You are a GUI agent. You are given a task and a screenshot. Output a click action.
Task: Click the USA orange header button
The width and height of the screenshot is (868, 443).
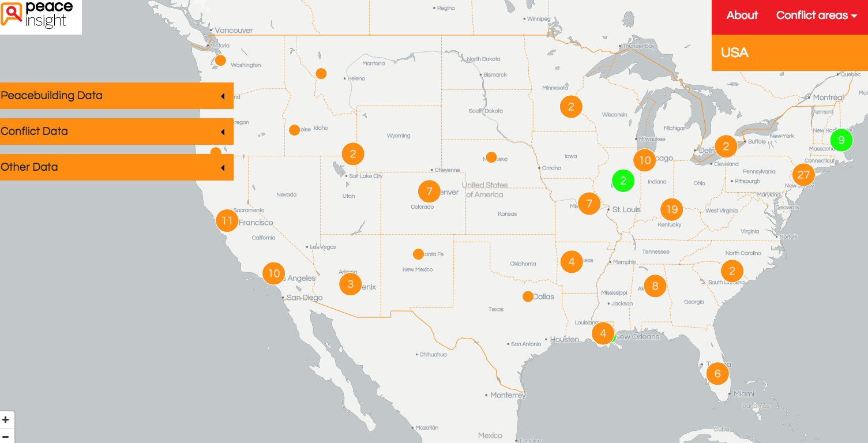point(789,52)
